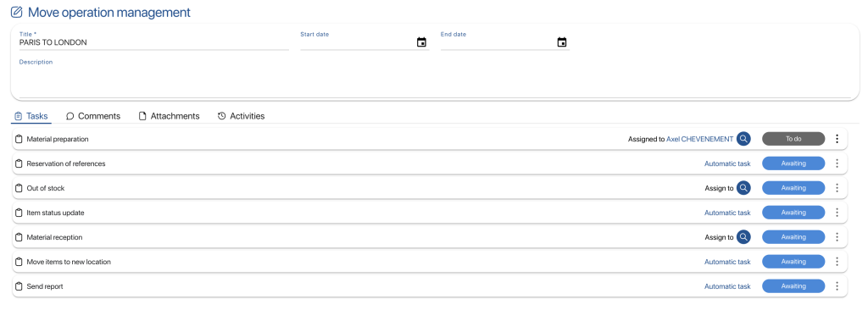Image resolution: width=868 pixels, height=310 pixels.
Task: Focus the Title field PARIS TO LONDON
Action: click(154, 42)
